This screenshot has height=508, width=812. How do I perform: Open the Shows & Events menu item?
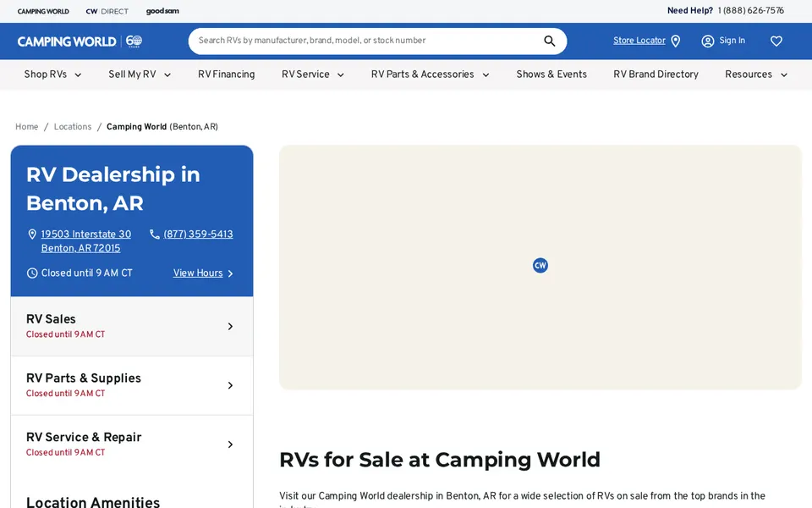coord(551,75)
